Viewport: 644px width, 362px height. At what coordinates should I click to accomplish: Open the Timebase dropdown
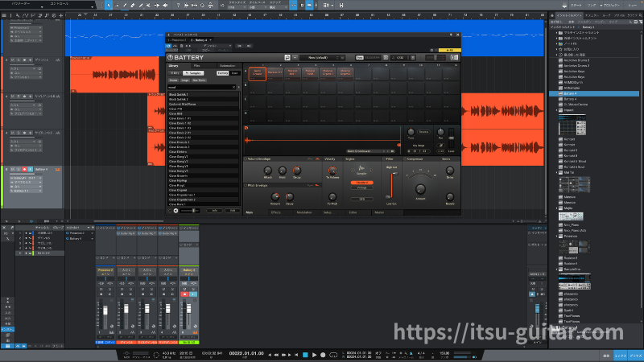click(257, 6)
